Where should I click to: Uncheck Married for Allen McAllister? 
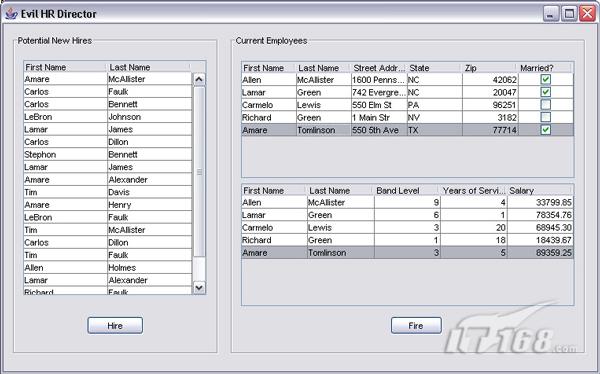[x=546, y=80]
